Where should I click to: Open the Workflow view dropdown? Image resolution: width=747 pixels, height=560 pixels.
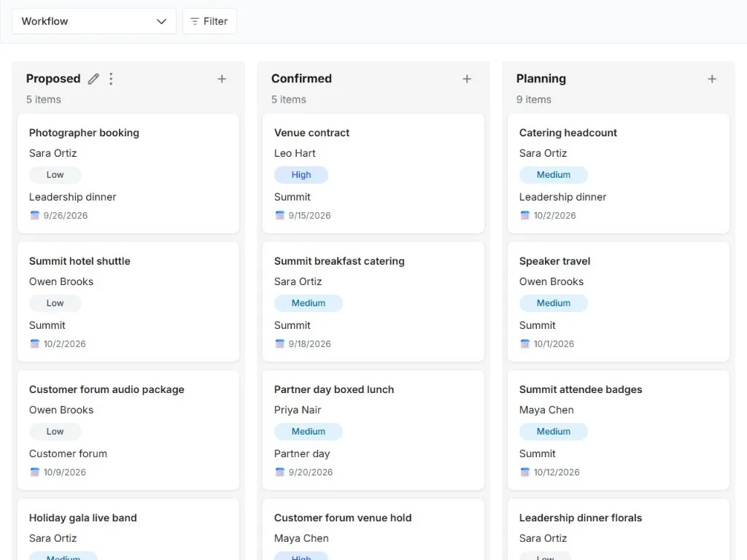tap(94, 21)
